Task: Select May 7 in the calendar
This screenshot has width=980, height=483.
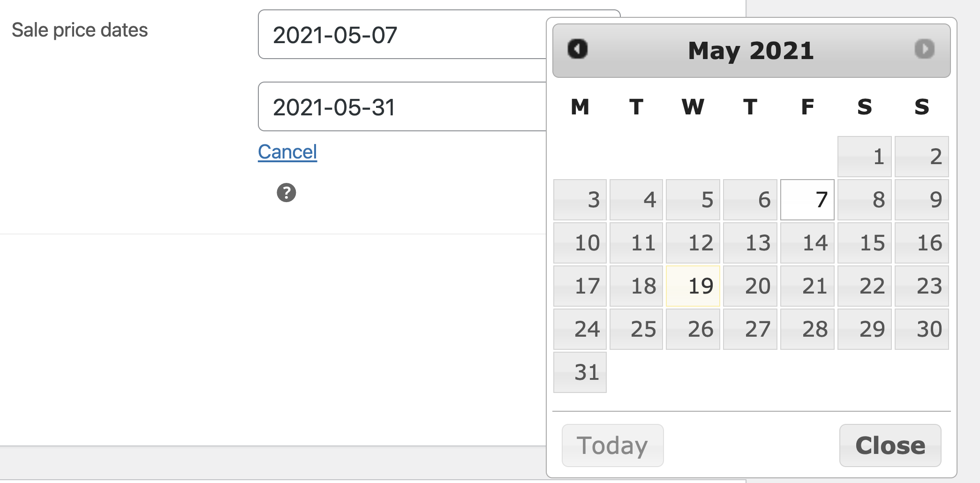Action: coord(807,200)
